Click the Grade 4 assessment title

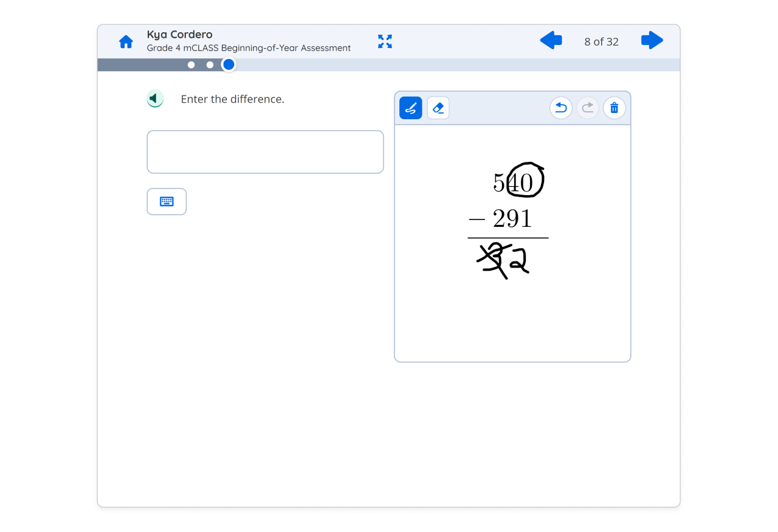[x=248, y=47]
